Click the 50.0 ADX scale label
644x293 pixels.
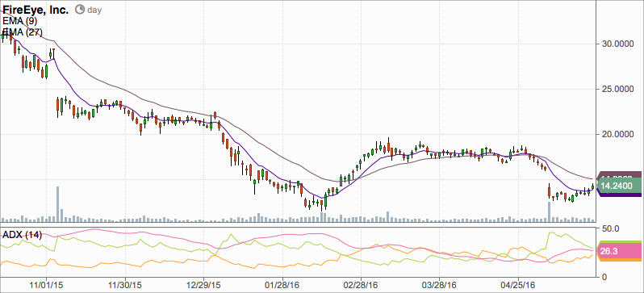click(x=611, y=228)
